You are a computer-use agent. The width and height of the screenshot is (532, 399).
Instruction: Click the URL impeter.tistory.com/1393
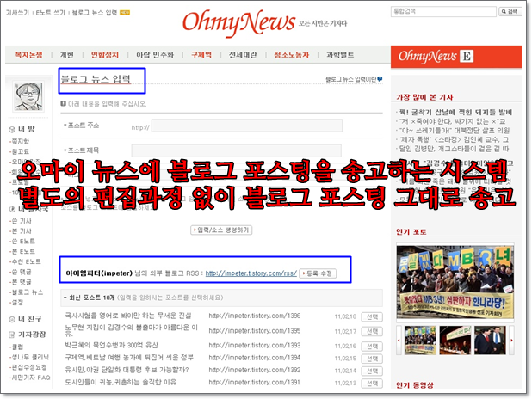255,345
